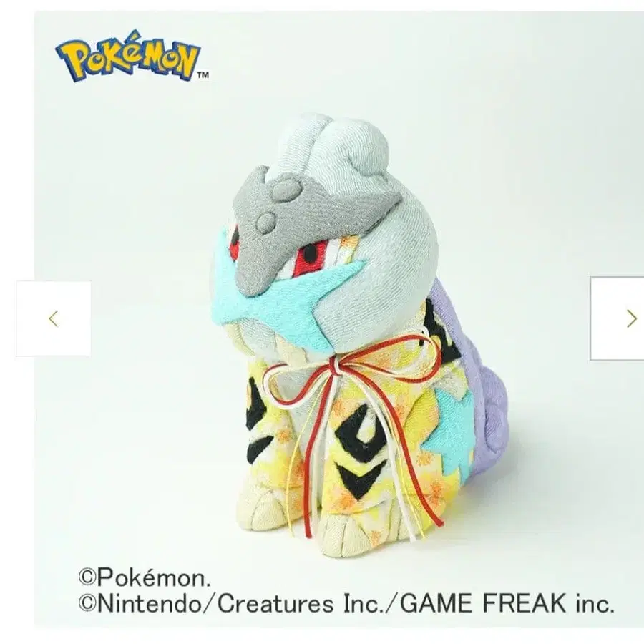
Task: Select the TM trademark symbol beside logo
Action: (203, 74)
